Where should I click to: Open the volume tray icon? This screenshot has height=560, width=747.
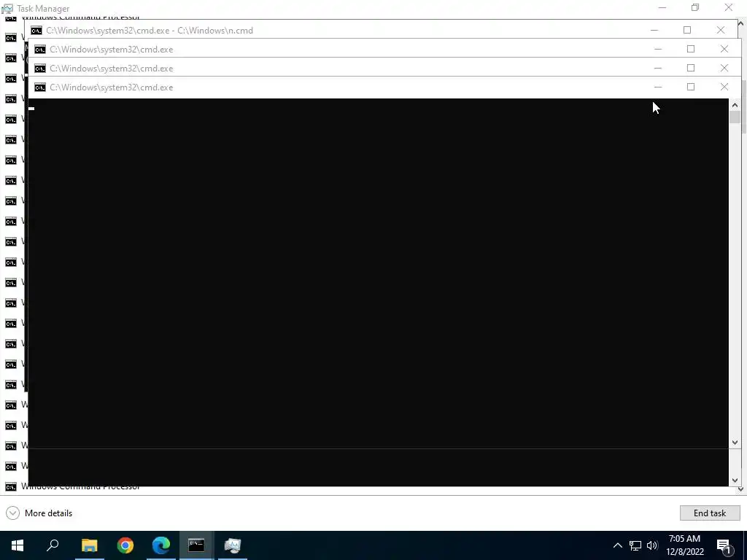click(x=652, y=545)
